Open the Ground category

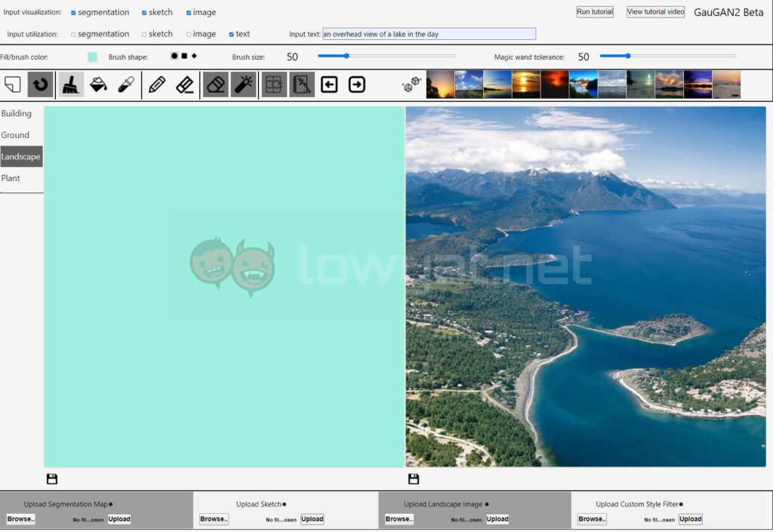[15, 135]
